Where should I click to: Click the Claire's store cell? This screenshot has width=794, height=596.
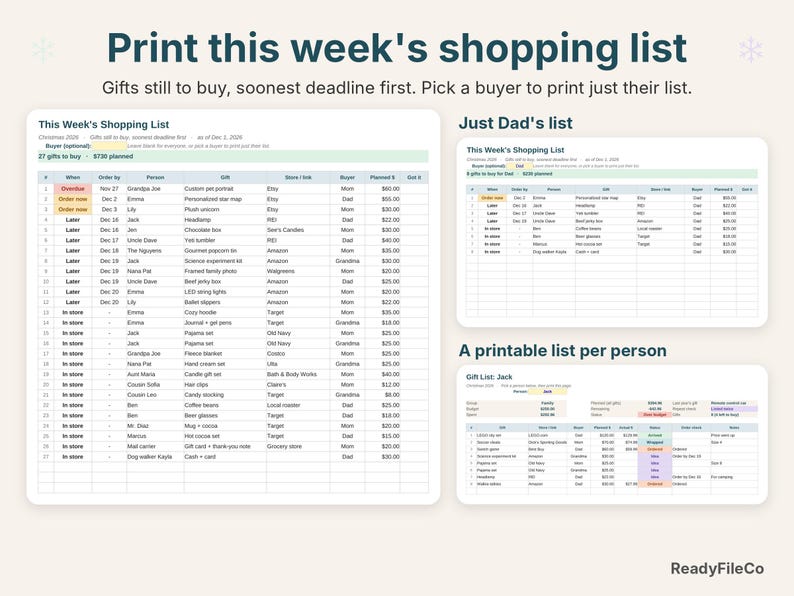point(298,385)
